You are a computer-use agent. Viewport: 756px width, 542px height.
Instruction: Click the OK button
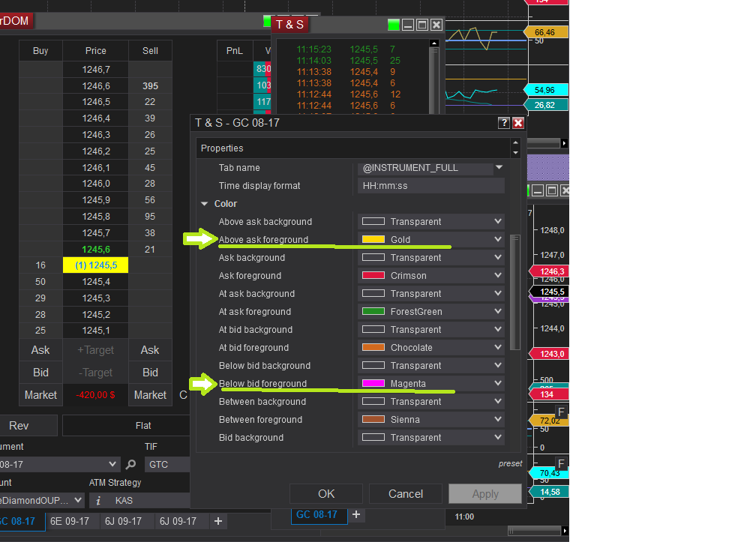(326, 494)
